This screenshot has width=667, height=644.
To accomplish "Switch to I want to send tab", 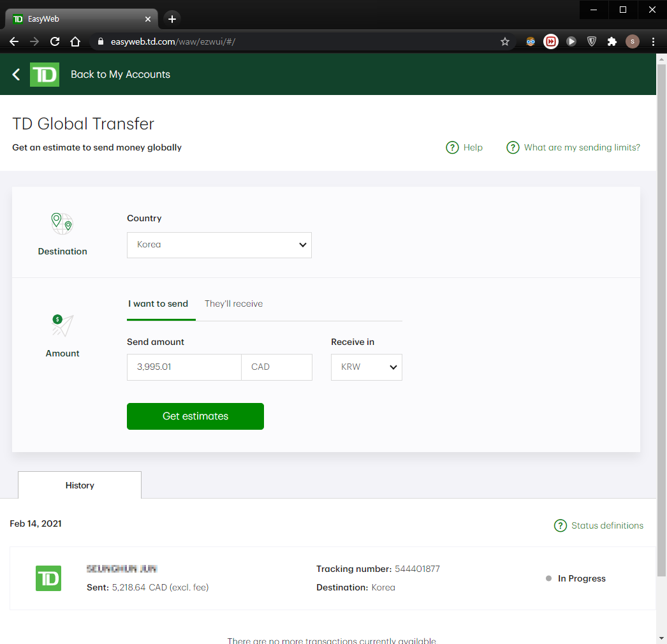I will click(x=158, y=304).
